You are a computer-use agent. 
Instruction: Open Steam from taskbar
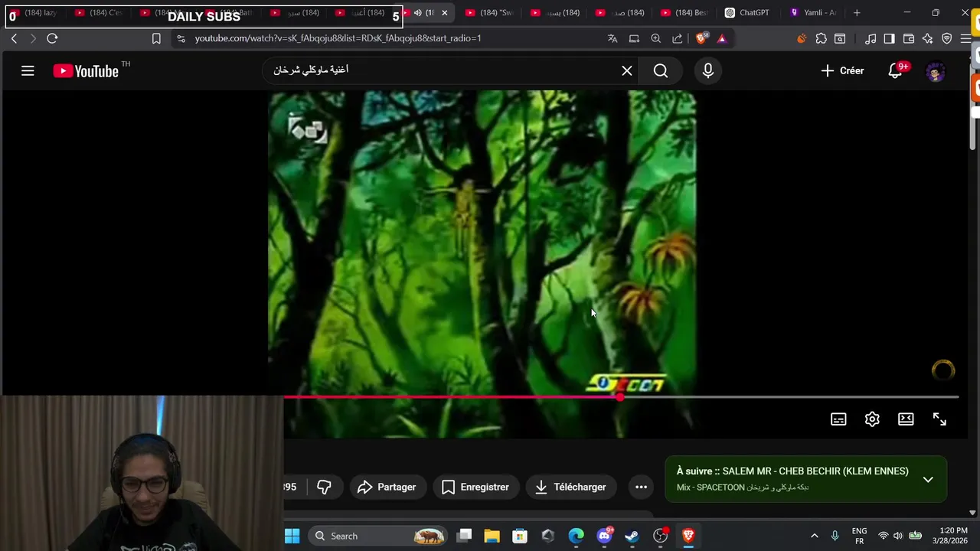pyautogui.click(x=632, y=536)
